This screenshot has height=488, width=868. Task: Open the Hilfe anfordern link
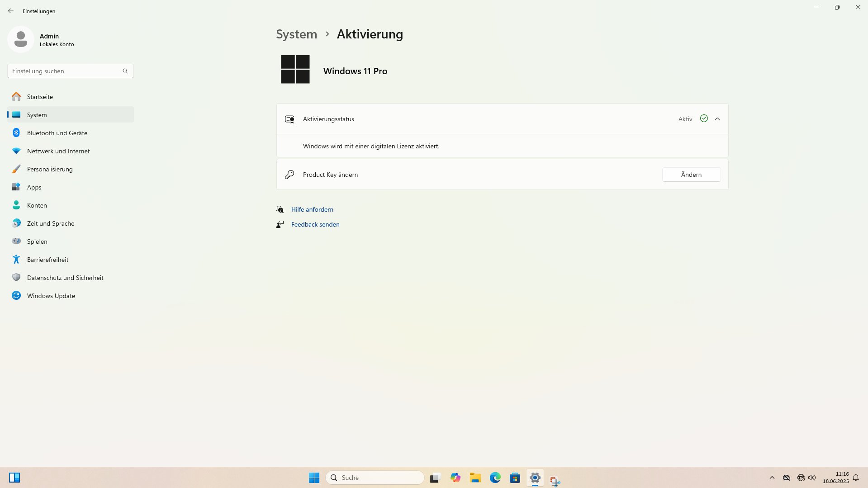point(312,209)
